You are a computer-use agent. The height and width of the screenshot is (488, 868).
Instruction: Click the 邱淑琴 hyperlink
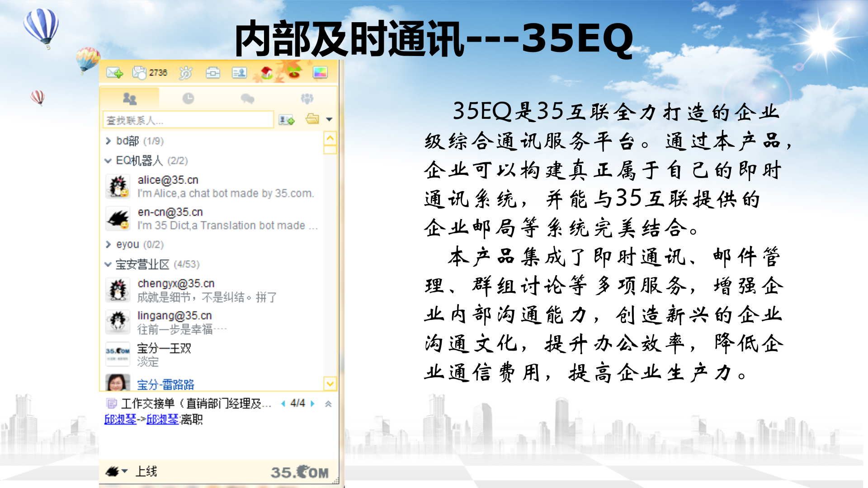pos(119,419)
